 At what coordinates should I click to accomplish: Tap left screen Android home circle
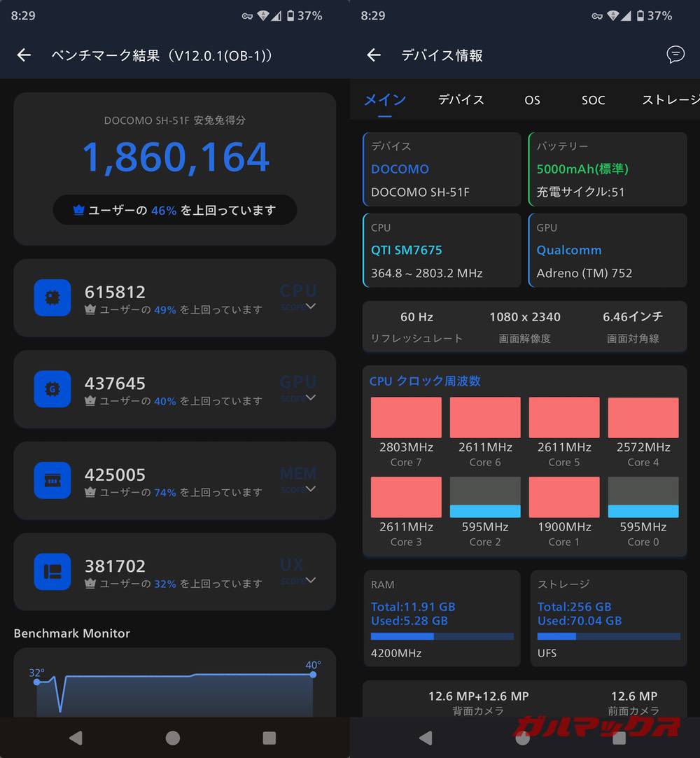coord(173,738)
